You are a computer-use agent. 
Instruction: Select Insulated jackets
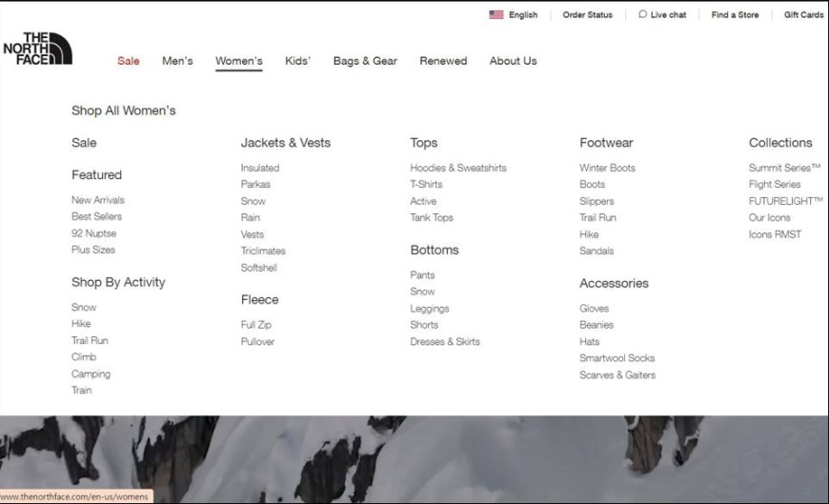pos(260,168)
